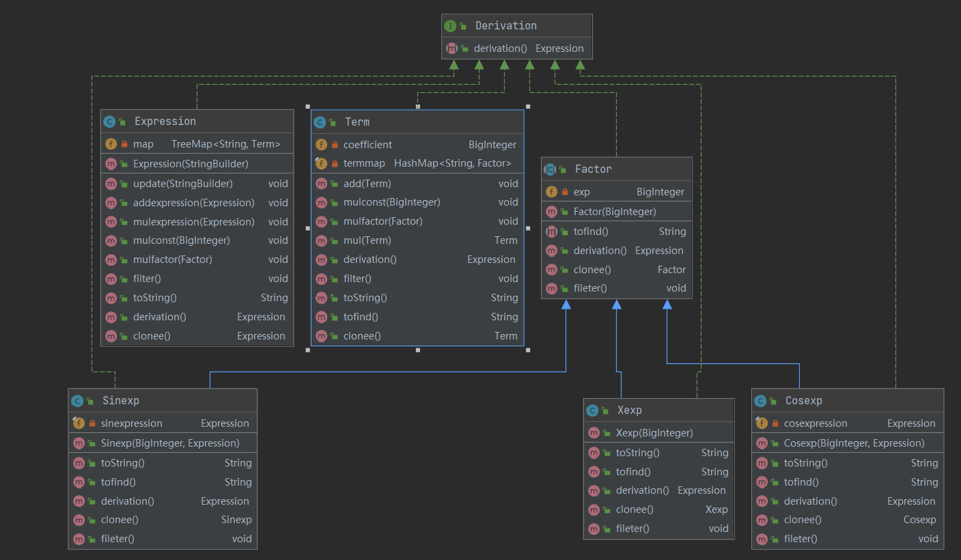Image resolution: width=961 pixels, height=560 pixels.
Task: Click the Cosexp class title
Action: pyautogui.click(x=803, y=401)
